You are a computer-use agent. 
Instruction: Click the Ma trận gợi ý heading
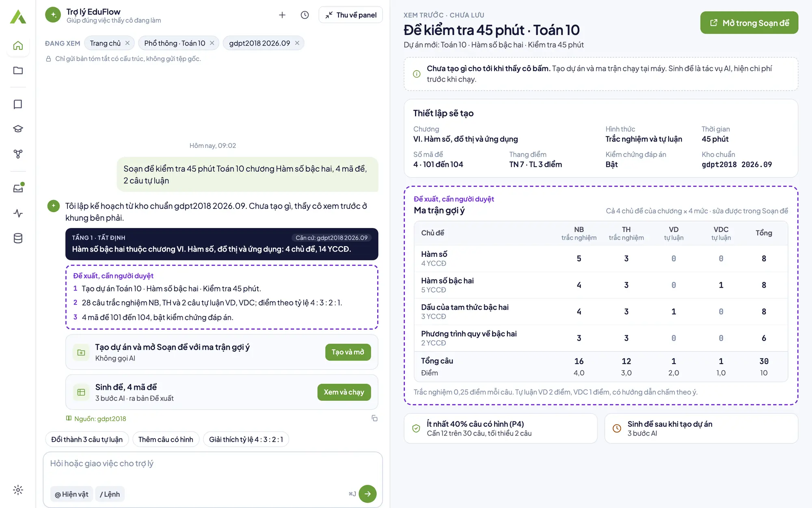point(439,210)
